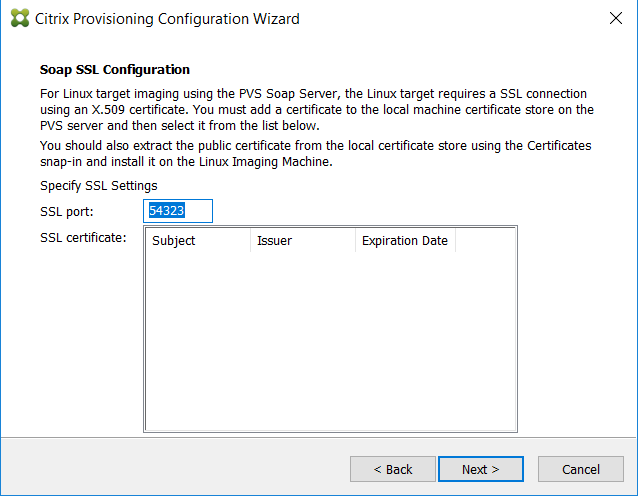Close the Configuration Wizard window
This screenshot has height=497, width=640.
616,18
